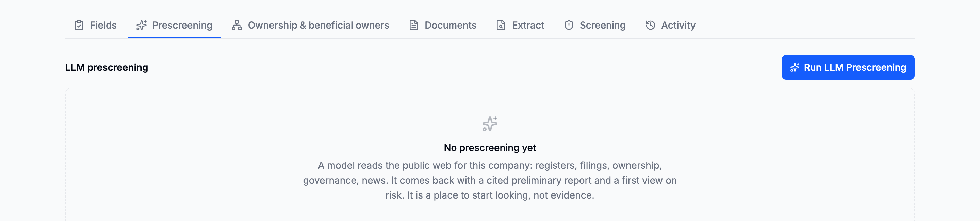Click the Screening shield icon
Viewport: 980px width, 221px height.
pyautogui.click(x=569, y=25)
